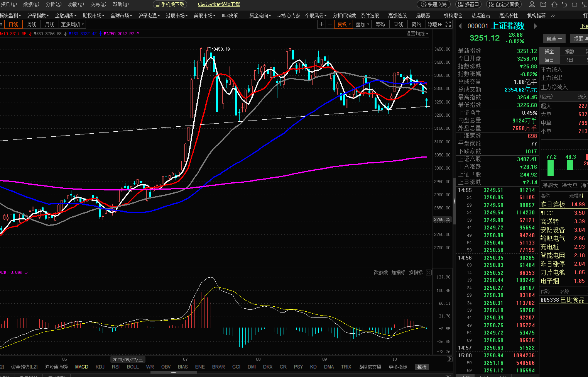Open 条件选股 stock screener
The height and width of the screenshot is (377, 588).
pyautogui.click(x=370, y=15)
